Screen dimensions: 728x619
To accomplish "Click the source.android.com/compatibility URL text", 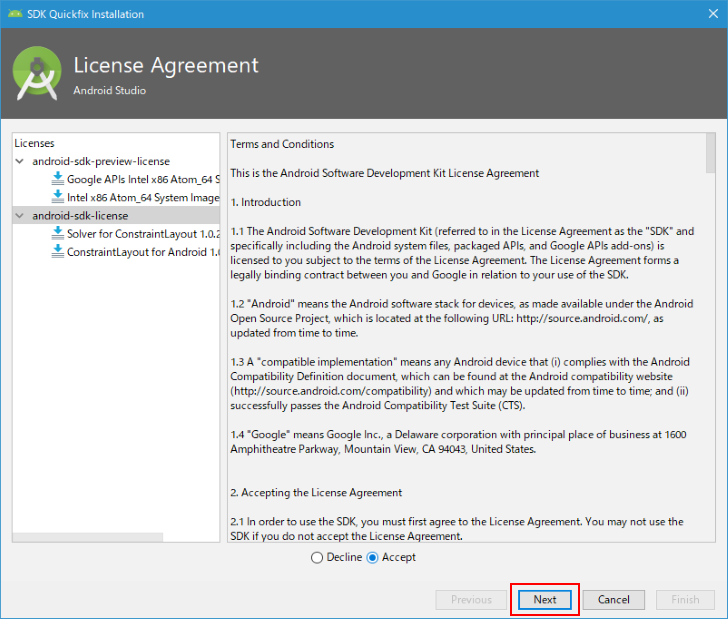I will tap(331, 391).
